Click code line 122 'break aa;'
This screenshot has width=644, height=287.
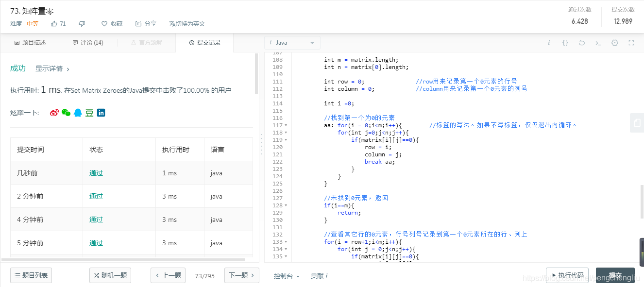[380, 162]
